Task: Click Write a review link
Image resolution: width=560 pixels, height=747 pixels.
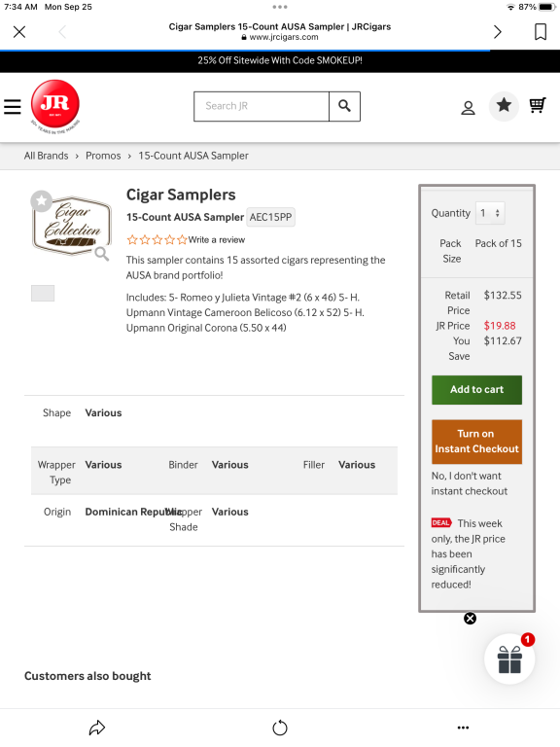Action: pos(216,239)
